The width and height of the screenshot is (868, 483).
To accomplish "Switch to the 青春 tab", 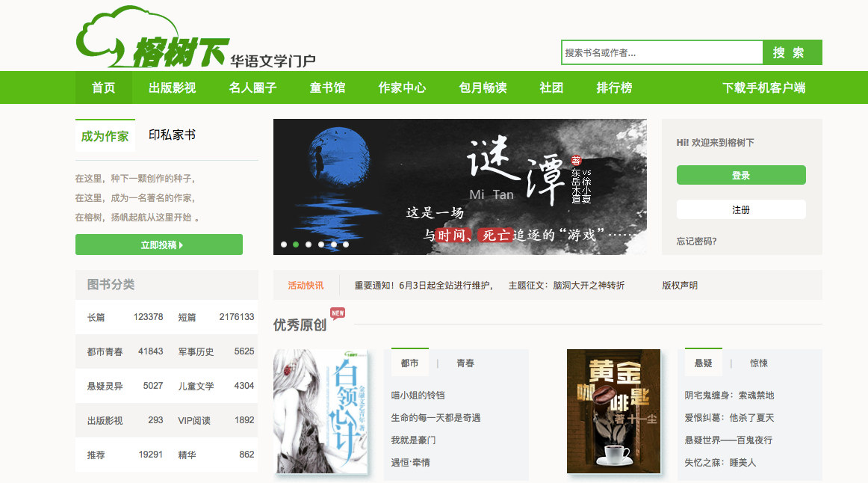I will pos(465,363).
